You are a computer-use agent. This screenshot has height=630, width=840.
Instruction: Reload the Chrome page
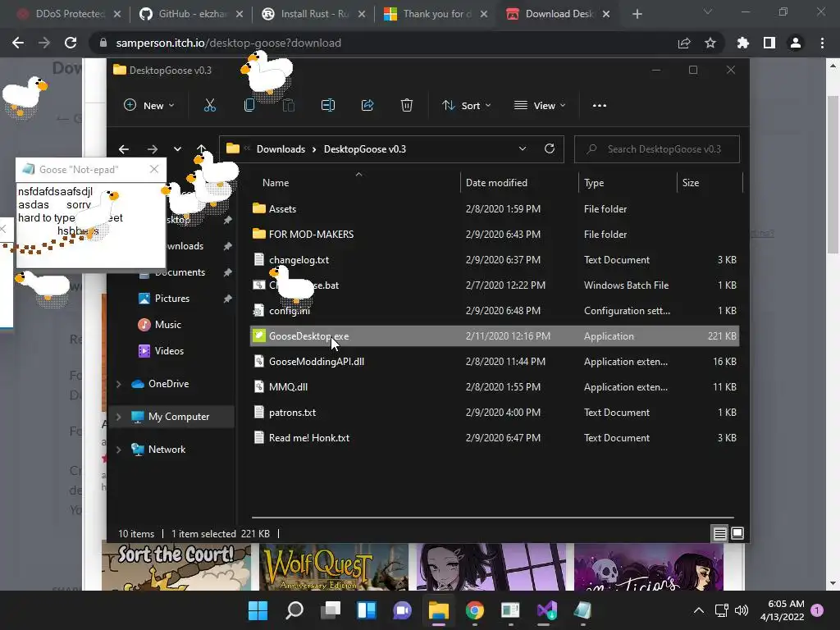tap(71, 43)
